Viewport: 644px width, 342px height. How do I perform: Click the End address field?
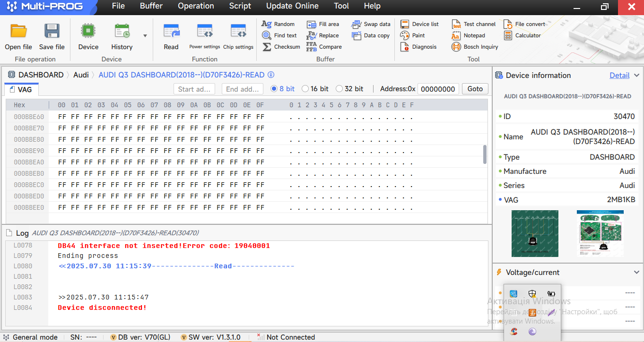coord(242,89)
